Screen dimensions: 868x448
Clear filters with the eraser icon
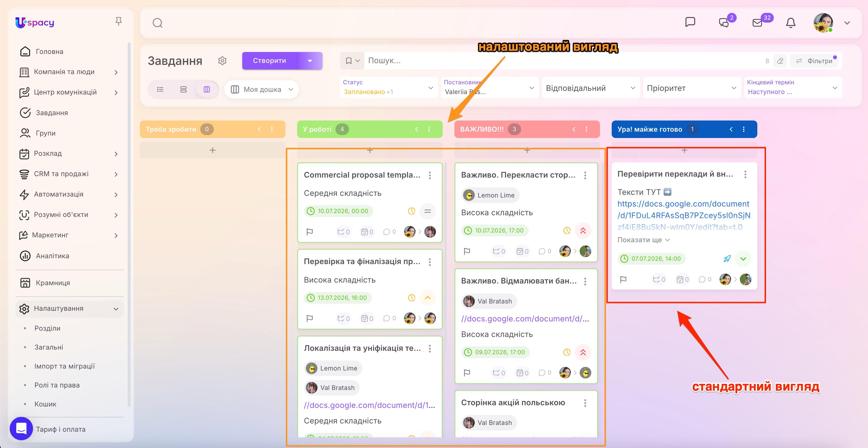pyautogui.click(x=780, y=61)
